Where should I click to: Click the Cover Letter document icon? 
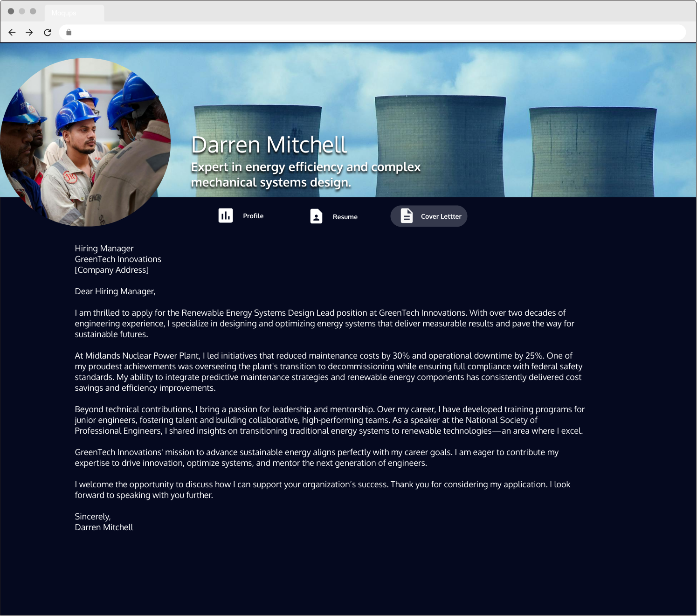pyautogui.click(x=407, y=216)
